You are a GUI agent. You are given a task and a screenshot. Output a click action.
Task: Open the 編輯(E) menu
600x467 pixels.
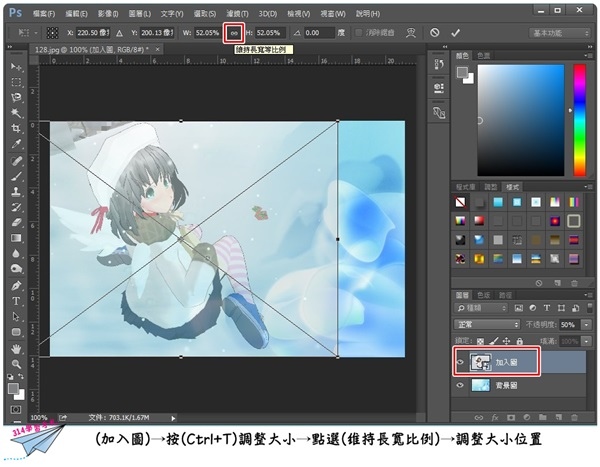[x=76, y=14]
